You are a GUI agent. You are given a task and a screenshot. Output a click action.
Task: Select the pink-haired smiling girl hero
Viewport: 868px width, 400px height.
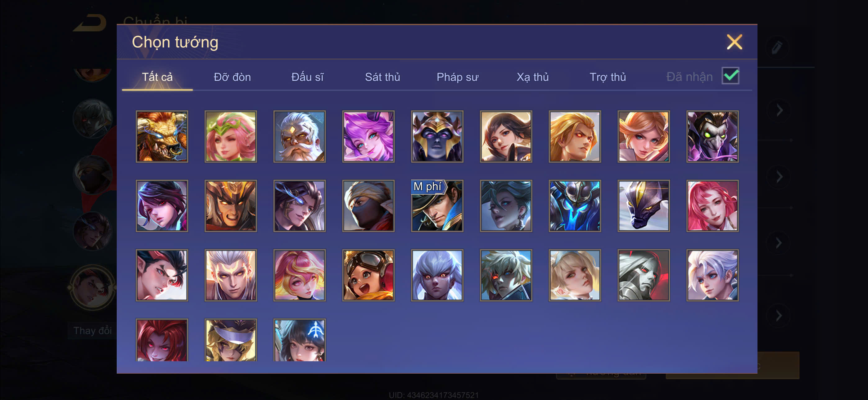coord(712,206)
